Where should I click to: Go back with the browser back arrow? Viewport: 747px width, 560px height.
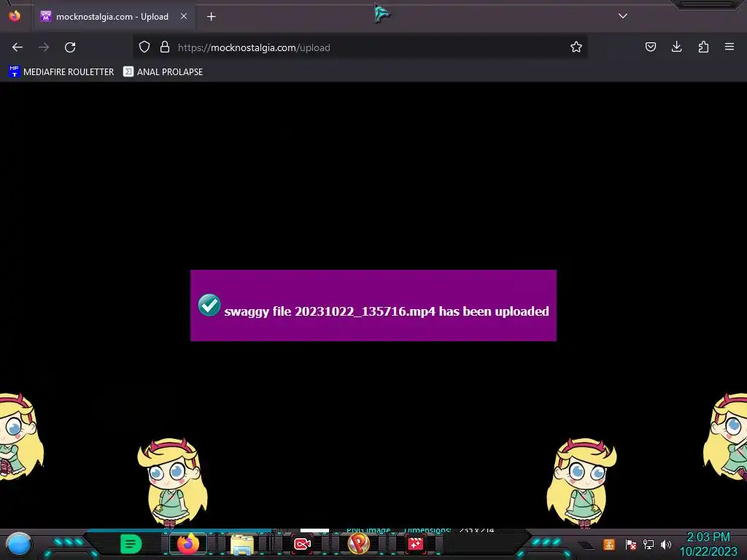click(18, 47)
